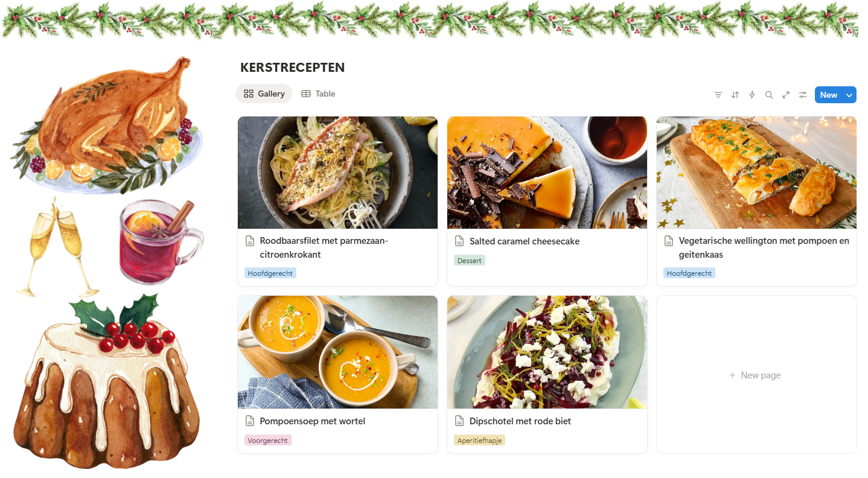
Task: Click the search magnifier icon
Action: click(769, 95)
